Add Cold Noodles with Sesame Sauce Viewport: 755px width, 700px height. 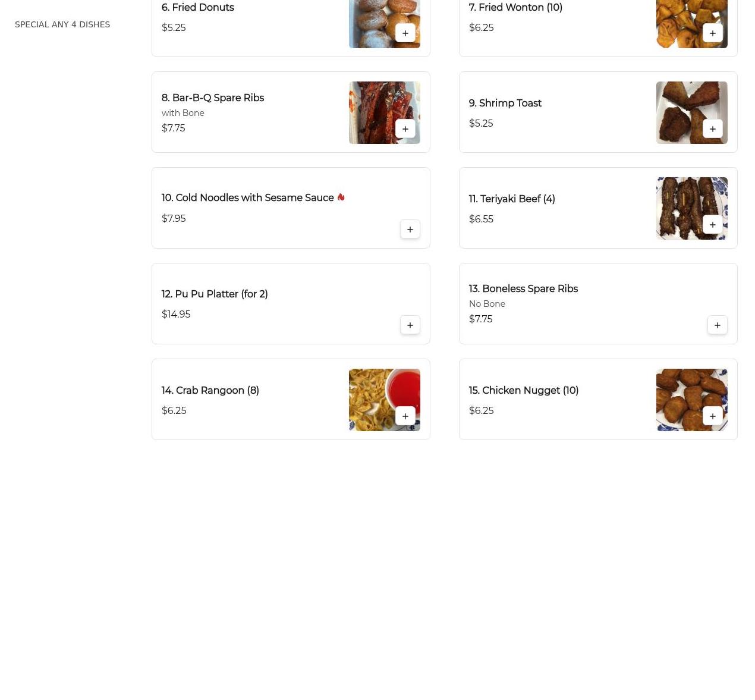click(410, 230)
